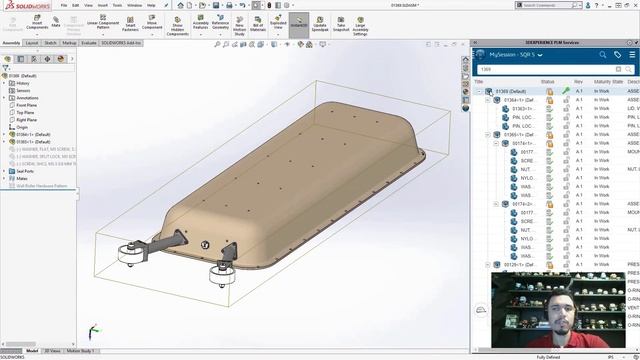Collapse the 00174<1> PLM tree row
This screenshot has width=640, height=360.
496,143
